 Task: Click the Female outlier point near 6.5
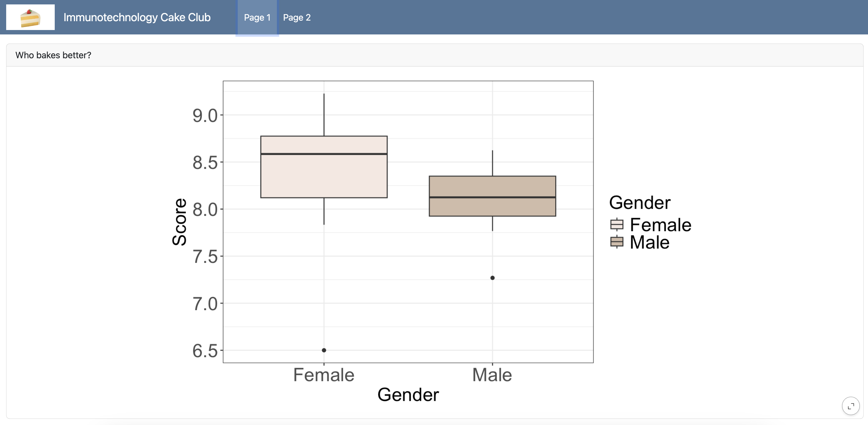pyautogui.click(x=324, y=350)
